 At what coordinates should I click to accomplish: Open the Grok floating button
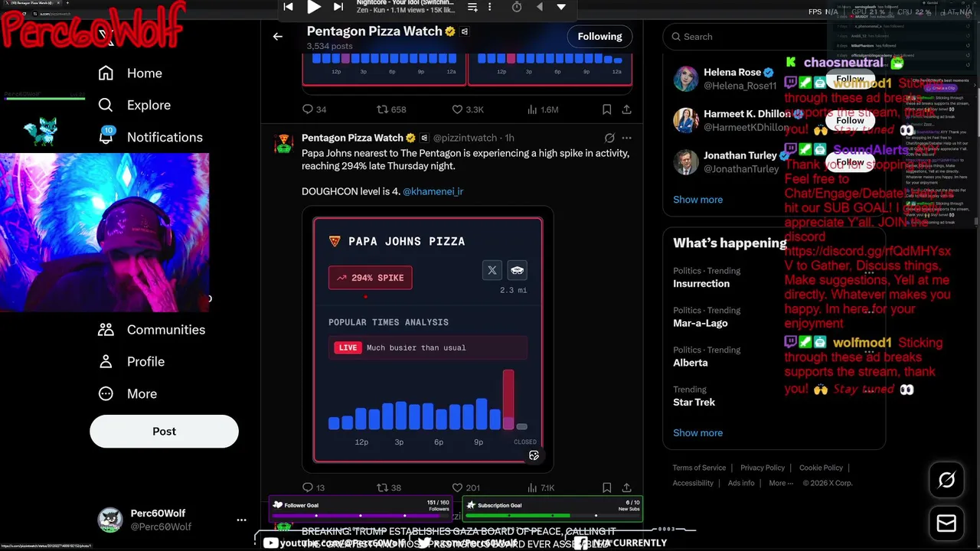click(x=947, y=480)
